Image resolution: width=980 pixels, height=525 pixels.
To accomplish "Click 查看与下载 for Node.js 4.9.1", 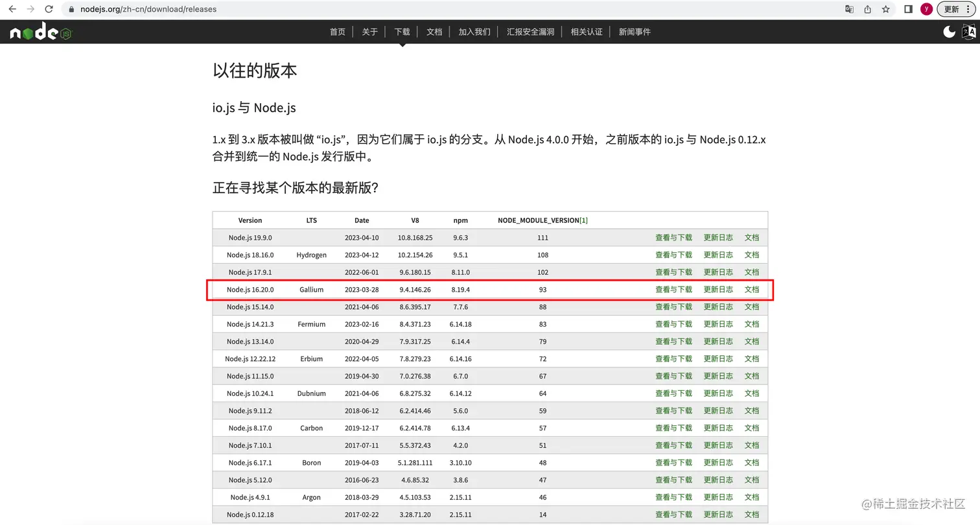I will [673, 497].
